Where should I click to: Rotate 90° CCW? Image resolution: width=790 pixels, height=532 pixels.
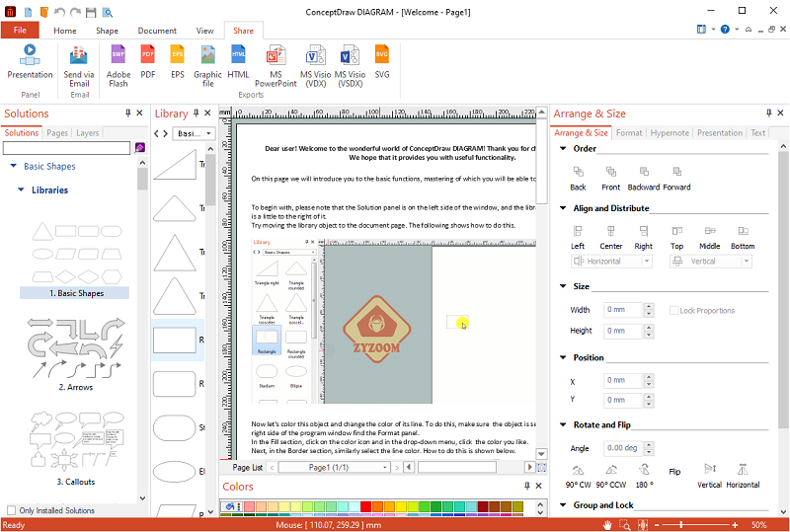pos(611,477)
